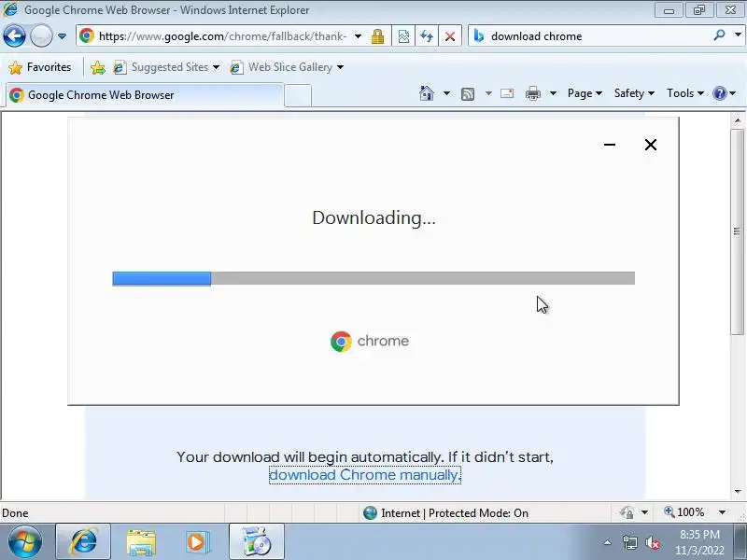Open the Safety menu
Viewport: 747px width, 560px height.
pos(634,93)
